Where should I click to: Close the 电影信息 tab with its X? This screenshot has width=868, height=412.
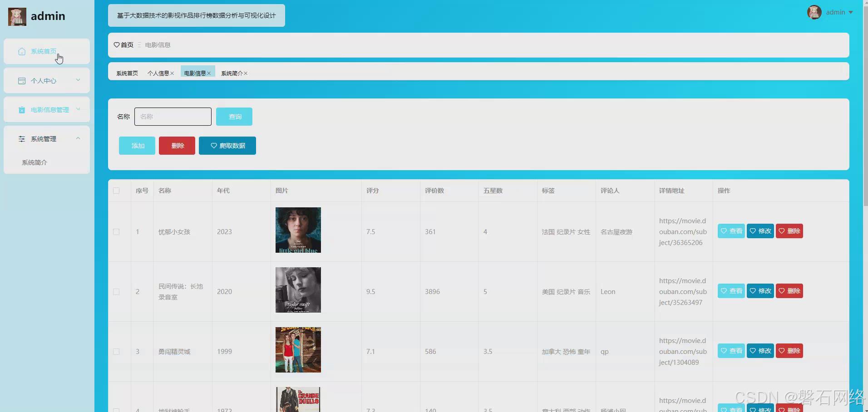coord(209,74)
